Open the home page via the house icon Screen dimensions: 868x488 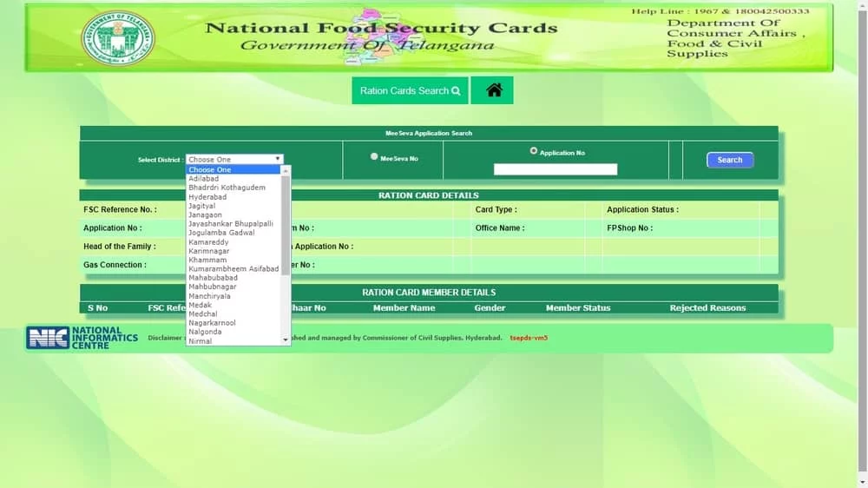[x=492, y=90]
